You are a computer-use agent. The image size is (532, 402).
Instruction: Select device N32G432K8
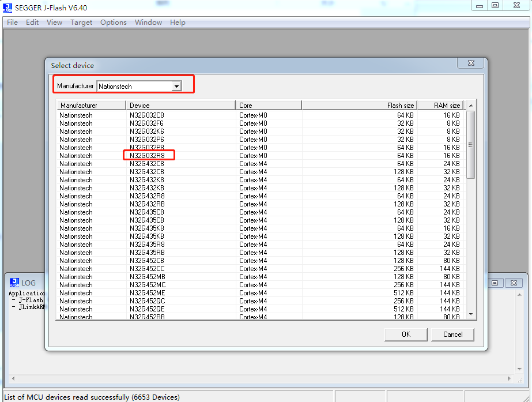click(x=261, y=180)
